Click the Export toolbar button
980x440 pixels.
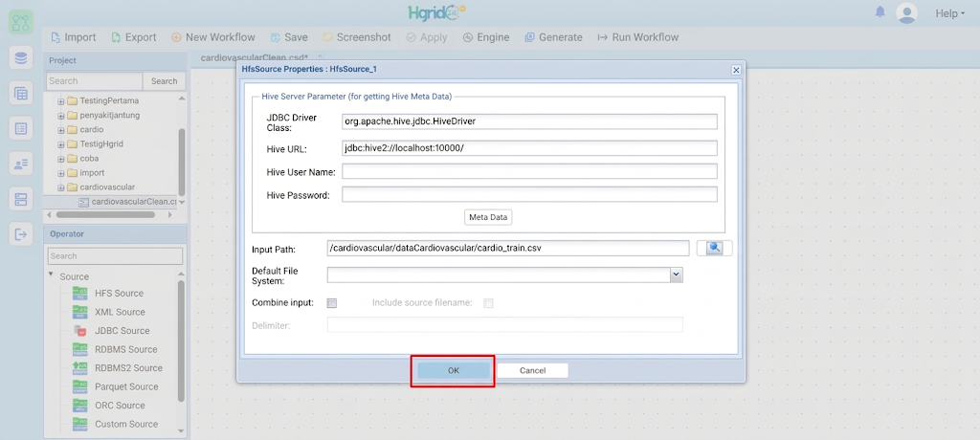(134, 37)
